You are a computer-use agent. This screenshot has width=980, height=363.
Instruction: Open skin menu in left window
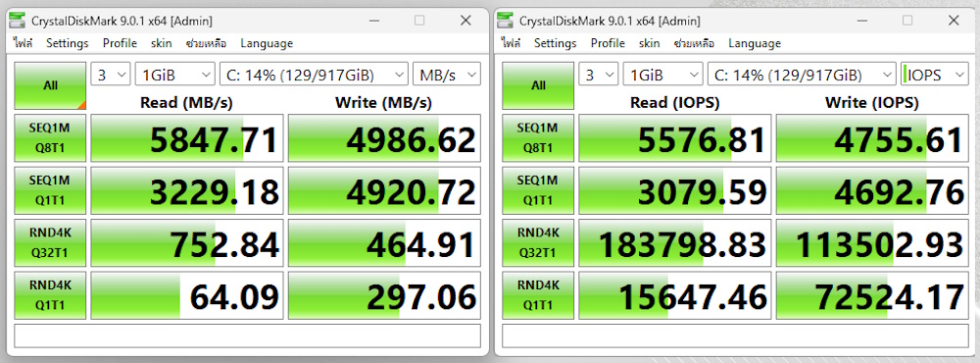[x=162, y=43]
